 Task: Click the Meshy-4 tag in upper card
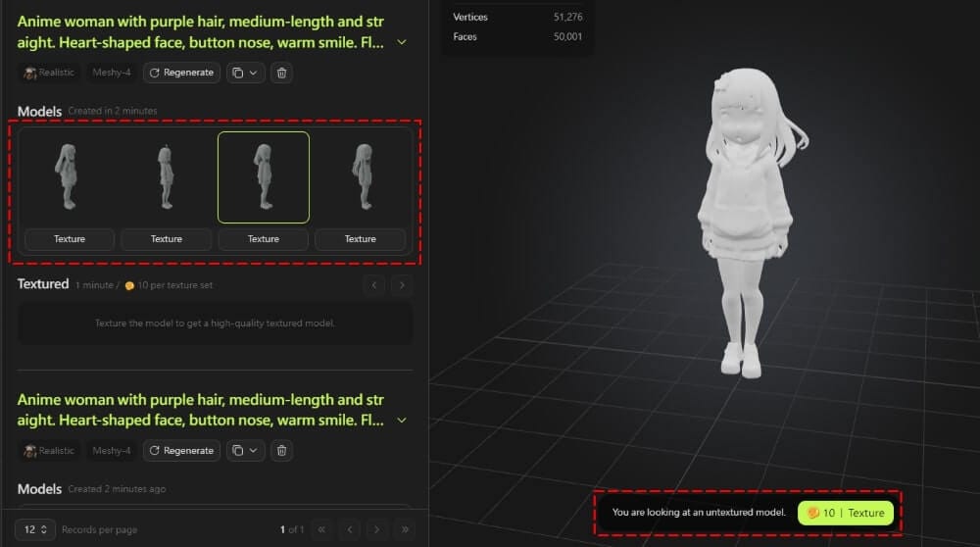tap(112, 73)
